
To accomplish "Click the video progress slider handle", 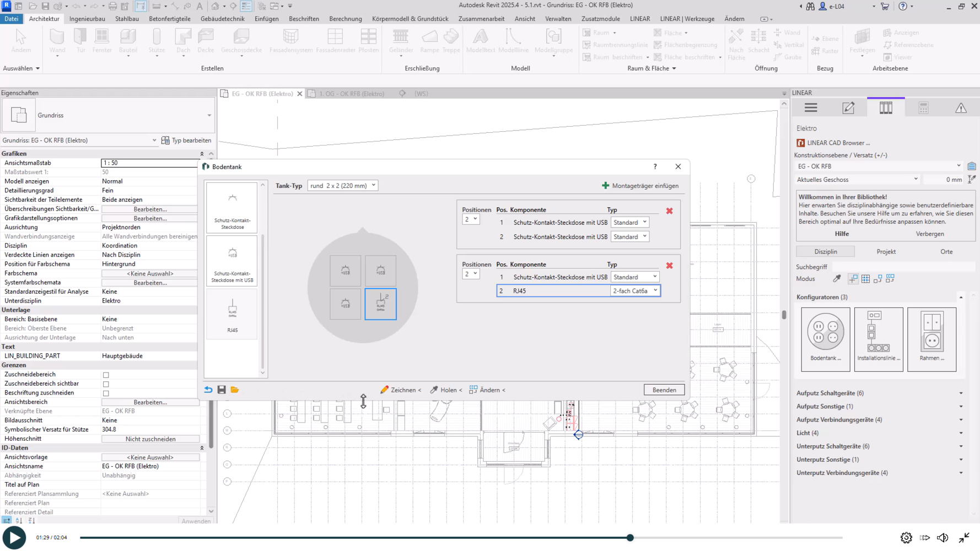I will [630, 538].
